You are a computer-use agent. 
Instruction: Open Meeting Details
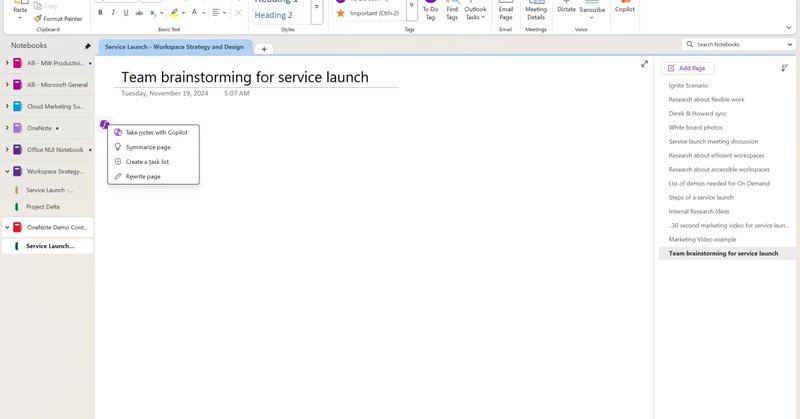click(536, 11)
